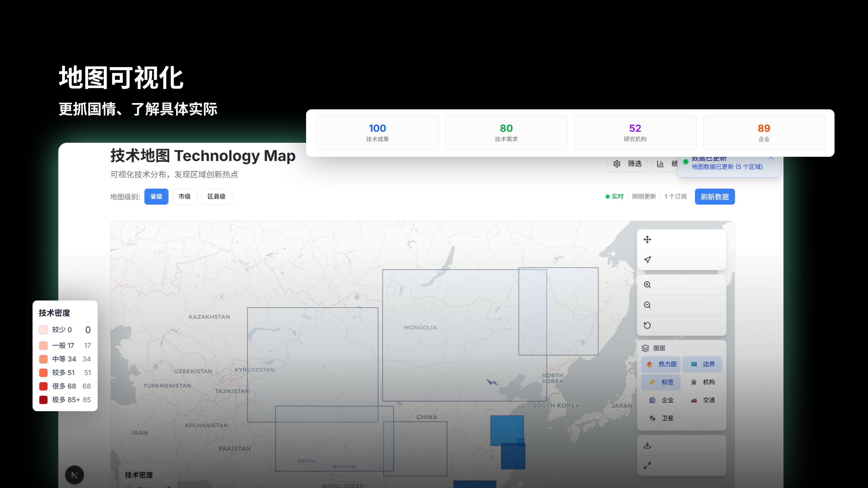Switch to the 市级 map level
The width and height of the screenshot is (868, 488).
tap(185, 197)
